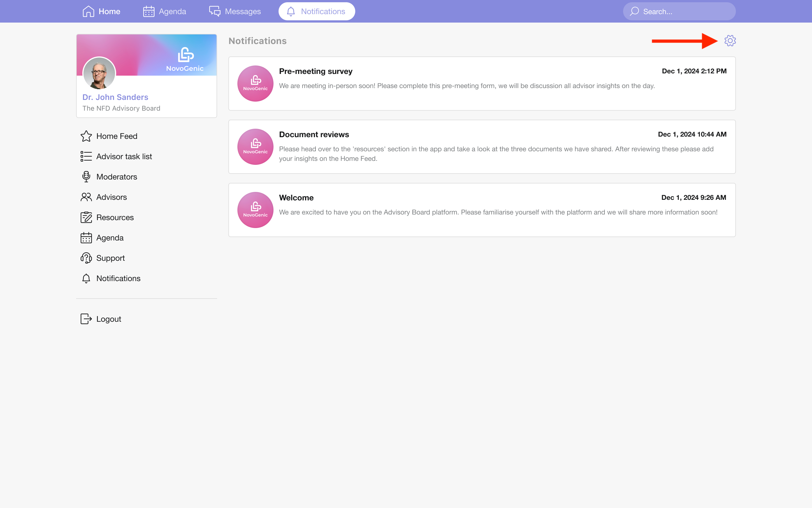Click the magnifier icon in search bar
812x508 pixels.
pos(634,11)
